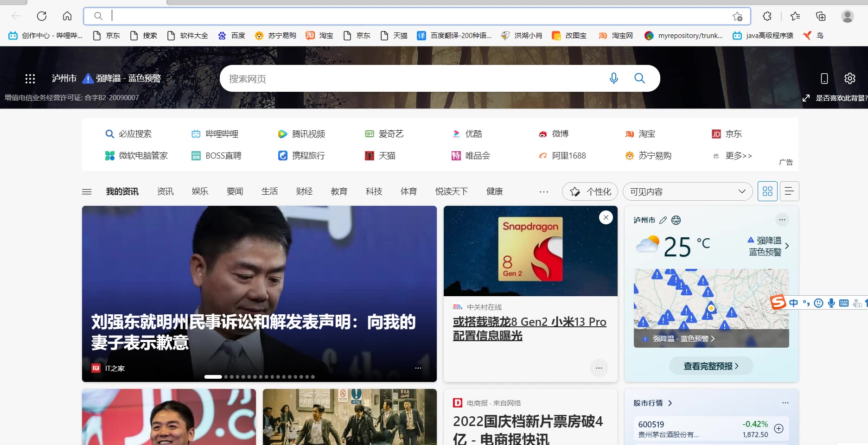Screen dimensions: 868x445
Task: Open 泸州市 location on the banner
Action: click(64, 79)
